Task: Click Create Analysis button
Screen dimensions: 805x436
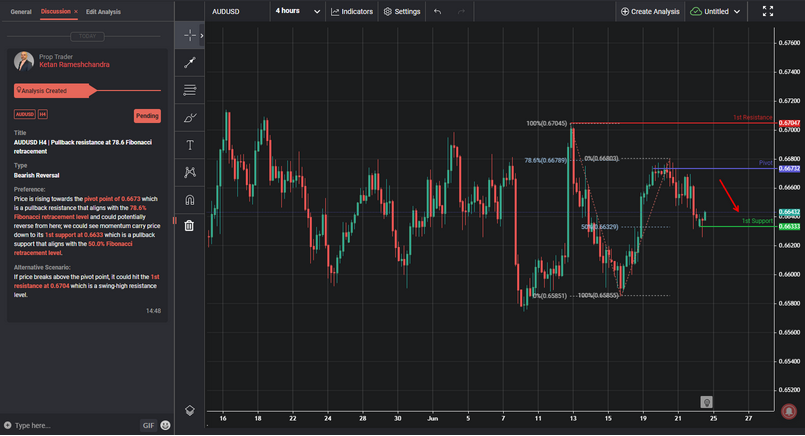Action: (x=650, y=11)
